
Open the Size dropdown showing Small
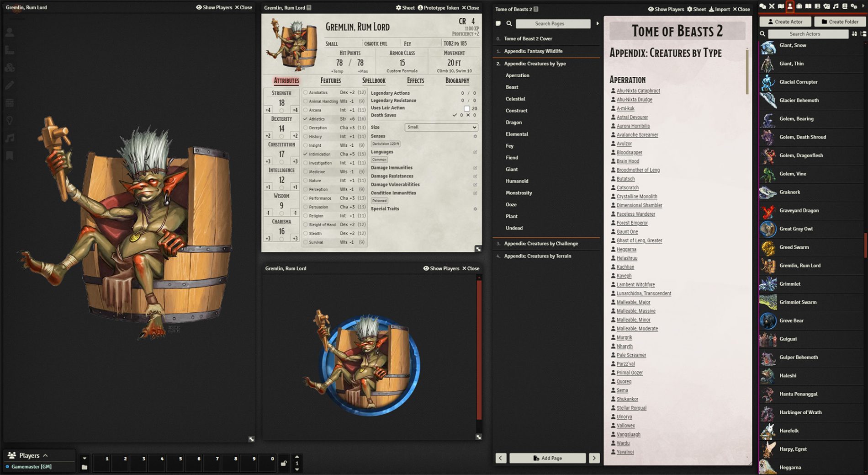[441, 127]
